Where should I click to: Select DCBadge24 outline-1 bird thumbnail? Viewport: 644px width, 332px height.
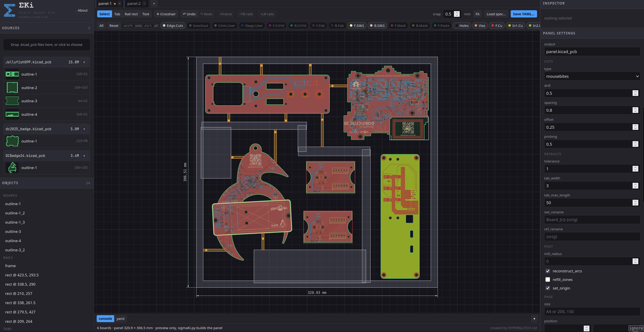pyautogui.click(x=12, y=168)
